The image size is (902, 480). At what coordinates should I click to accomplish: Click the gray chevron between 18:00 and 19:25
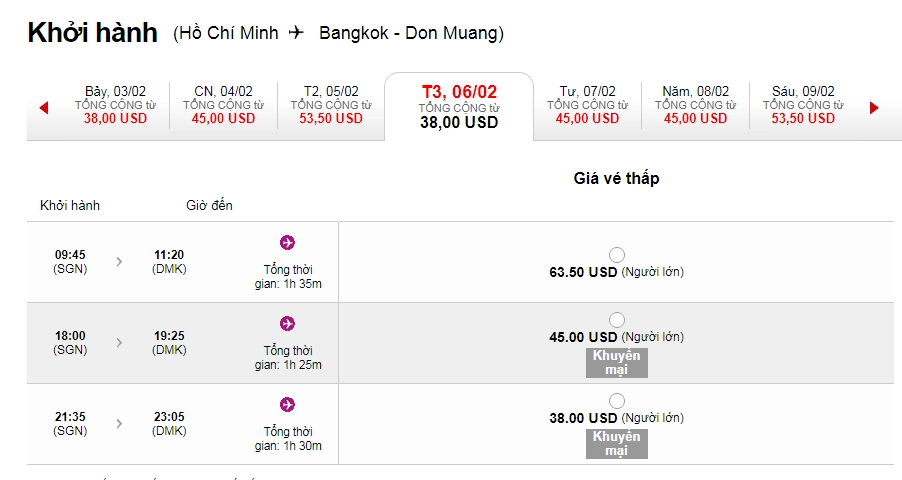click(x=119, y=342)
